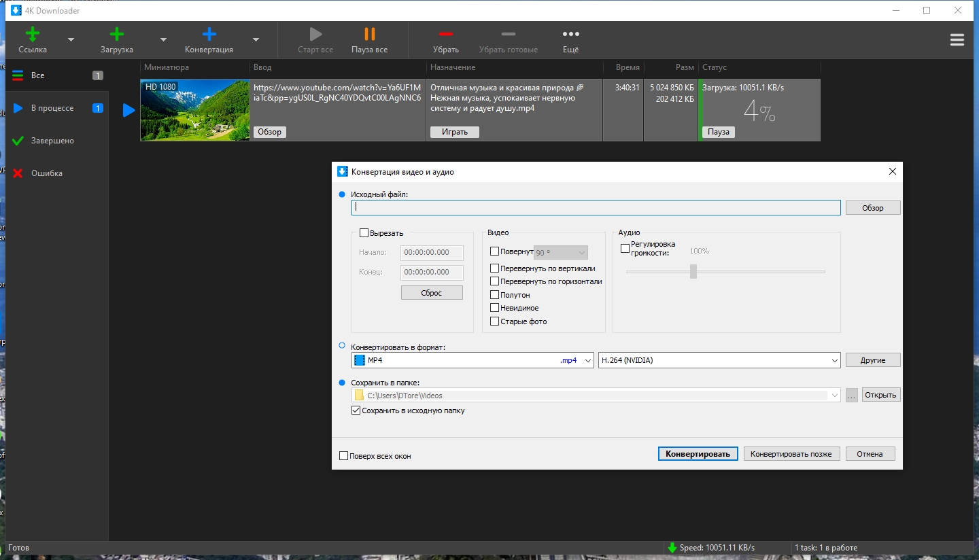Switch to the Завершено sidebar filter

(x=52, y=141)
